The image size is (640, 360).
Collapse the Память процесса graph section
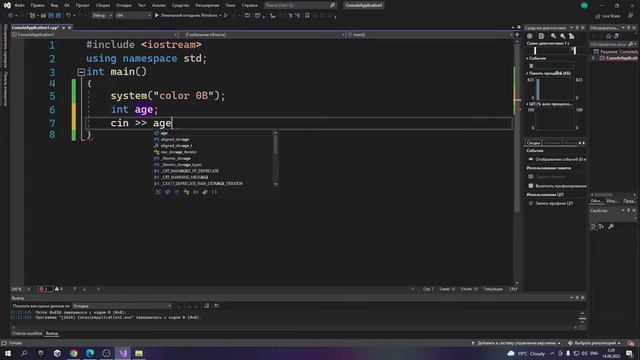coord(527,73)
